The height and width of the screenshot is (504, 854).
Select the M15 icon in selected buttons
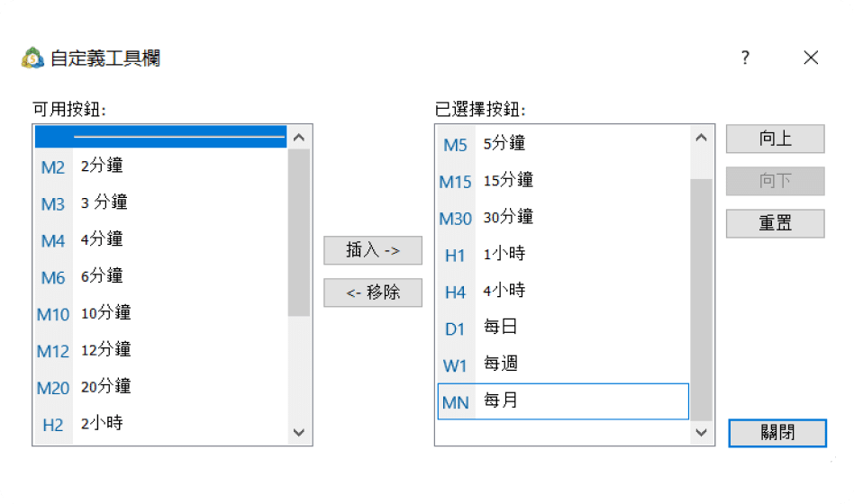coord(455,182)
